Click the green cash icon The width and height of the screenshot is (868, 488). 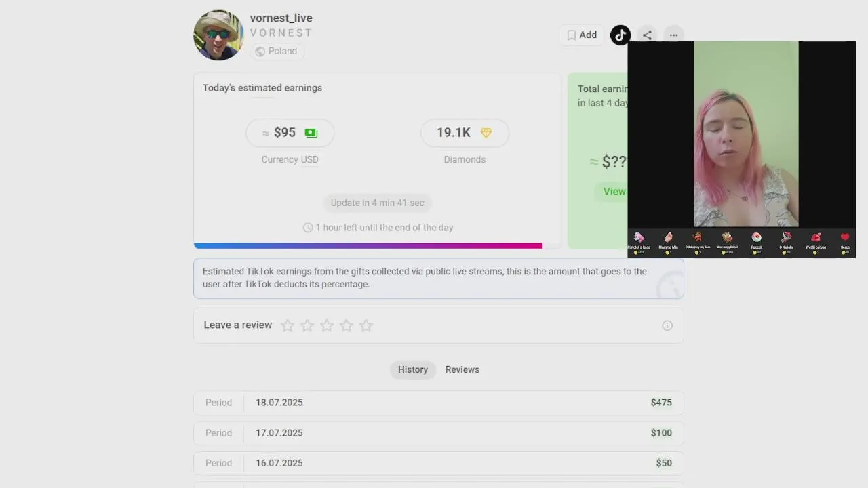pos(311,133)
